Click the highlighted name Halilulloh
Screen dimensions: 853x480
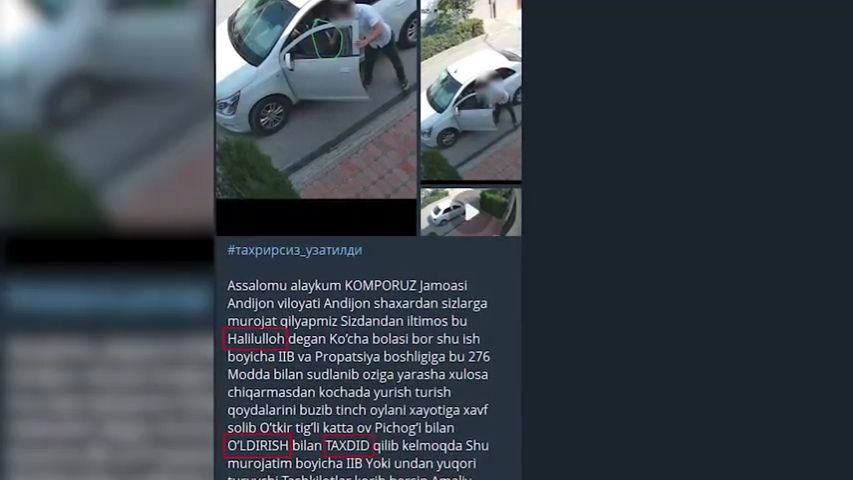[x=256, y=339]
